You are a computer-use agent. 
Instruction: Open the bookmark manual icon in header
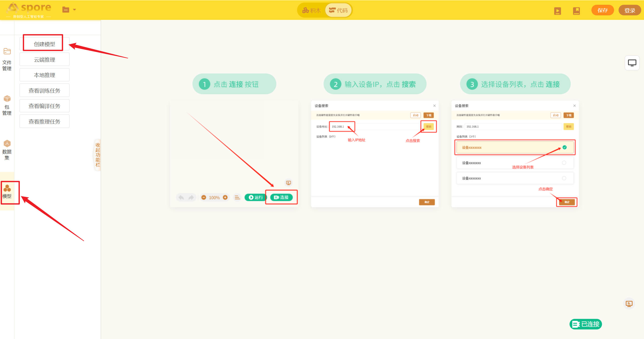pos(576,11)
